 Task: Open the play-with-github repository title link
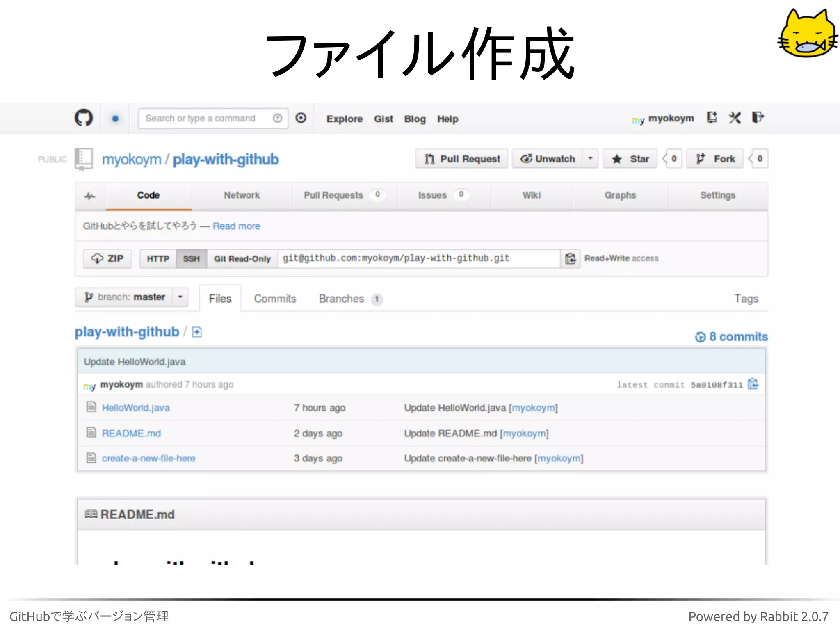226,159
